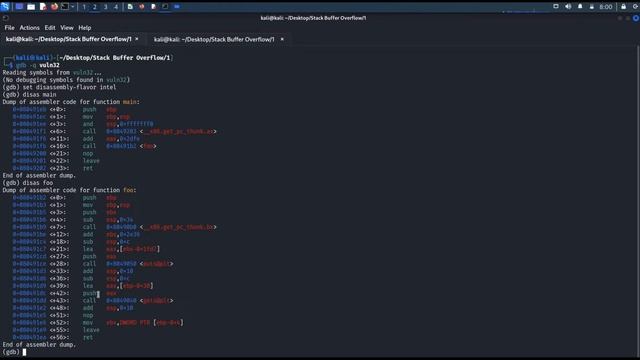Launch the file manager from the panel
The height and width of the screenshot is (360, 640).
coord(31,7)
